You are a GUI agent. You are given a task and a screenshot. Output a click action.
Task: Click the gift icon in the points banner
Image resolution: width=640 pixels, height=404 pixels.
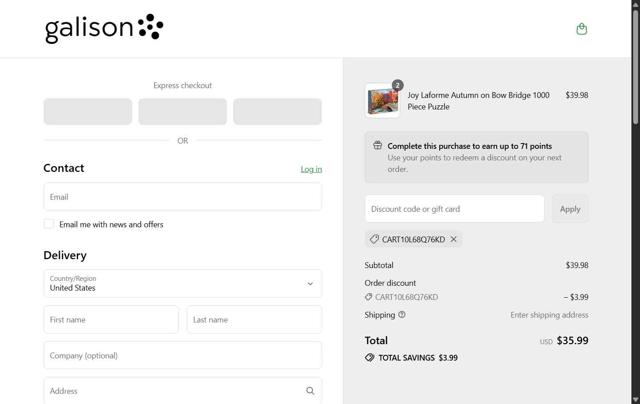pyautogui.click(x=378, y=145)
